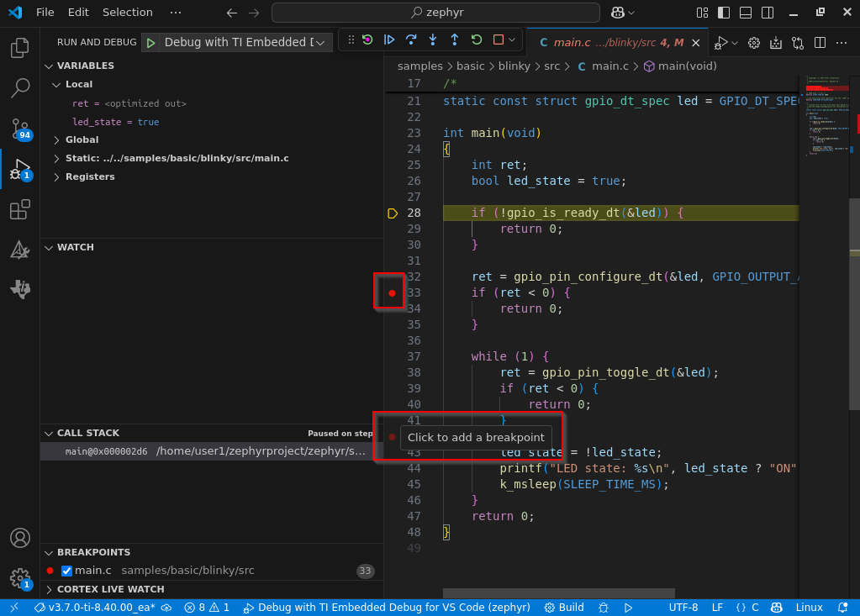Step over the current line

tap(411, 39)
